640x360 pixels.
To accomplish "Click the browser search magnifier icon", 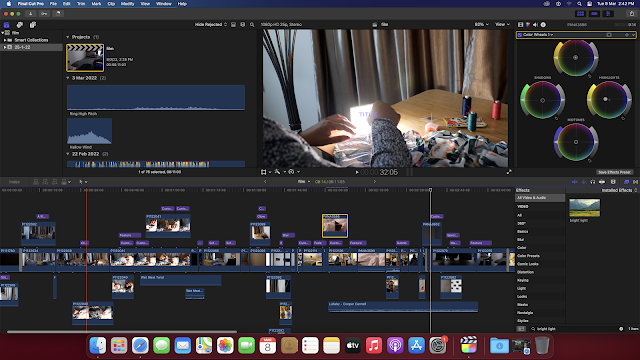I will pos(252,24).
